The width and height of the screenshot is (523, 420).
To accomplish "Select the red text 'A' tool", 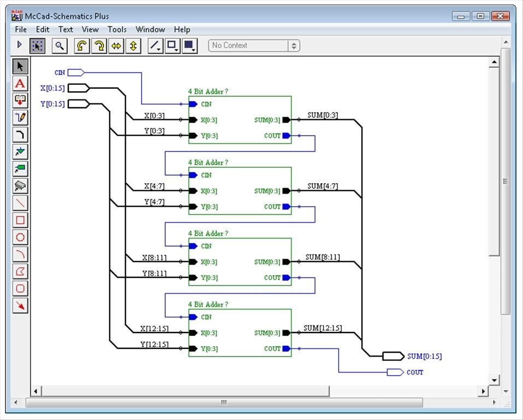I will click(x=20, y=83).
